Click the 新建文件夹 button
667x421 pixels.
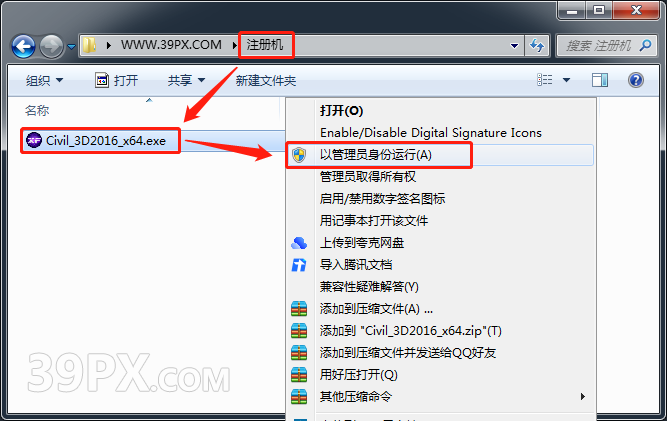[x=266, y=80]
